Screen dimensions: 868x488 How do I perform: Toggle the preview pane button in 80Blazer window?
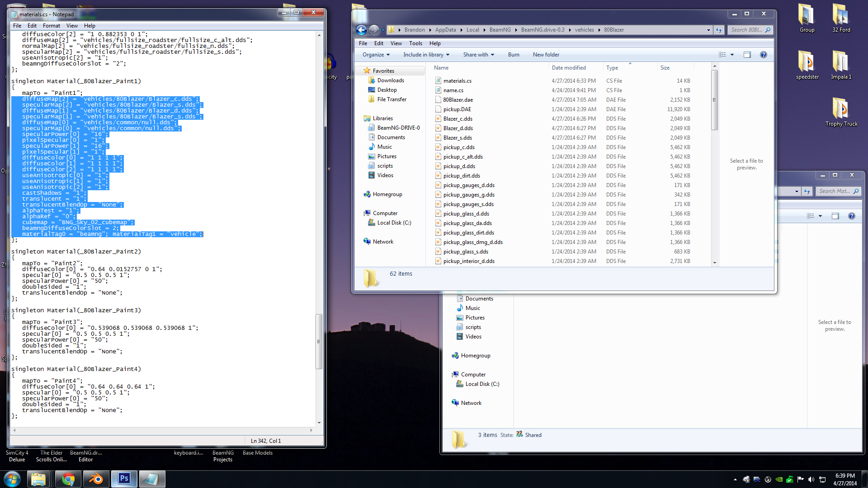point(747,55)
